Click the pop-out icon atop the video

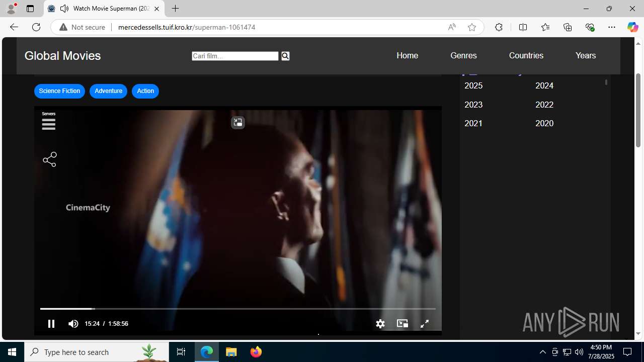[237, 122]
